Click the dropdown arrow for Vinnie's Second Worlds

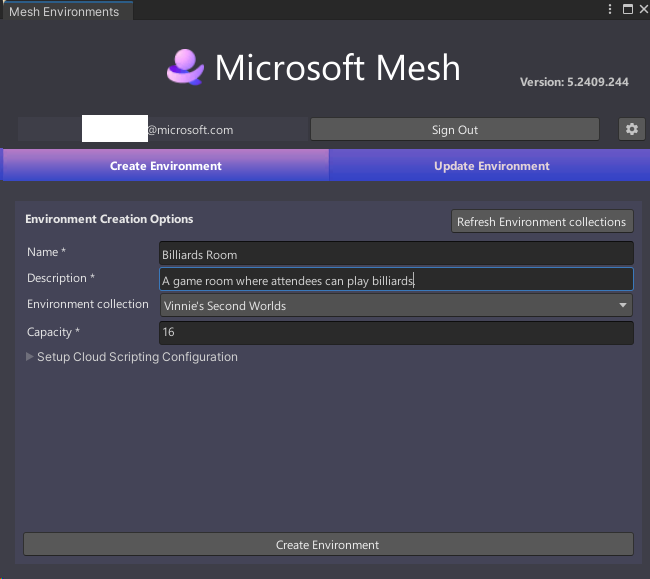click(x=623, y=305)
